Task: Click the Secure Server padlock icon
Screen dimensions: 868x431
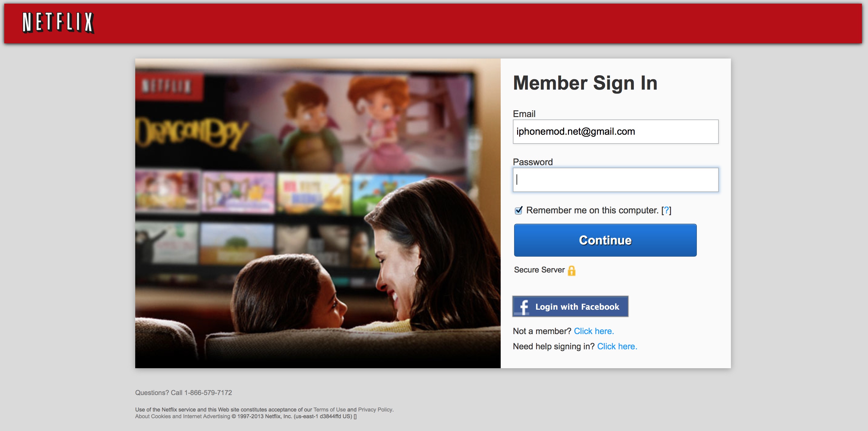Action: (571, 270)
